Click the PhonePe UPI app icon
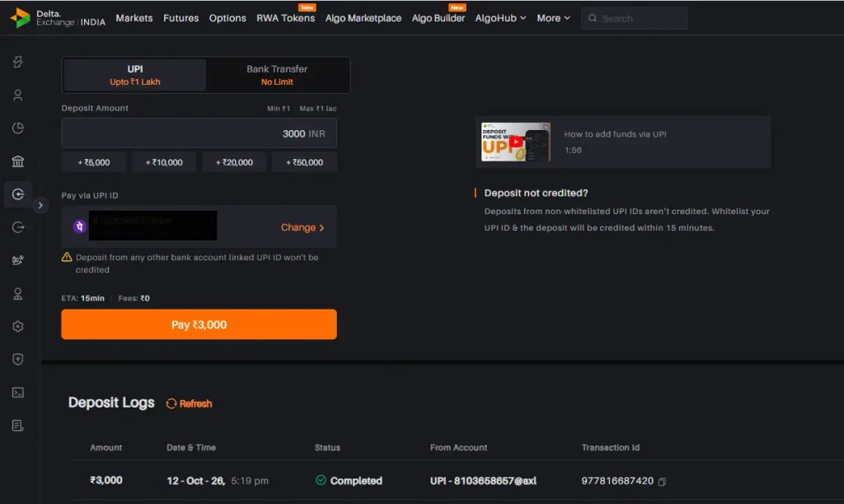The width and height of the screenshot is (844, 504). [x=80, y=226]
